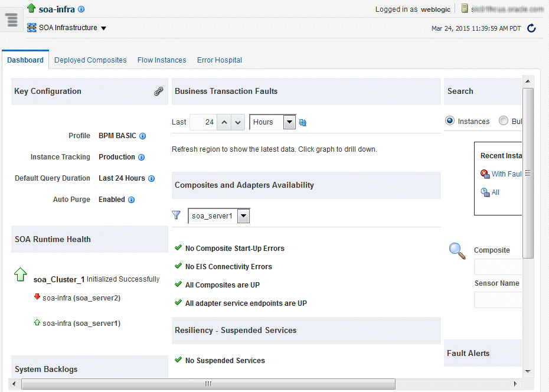Decrease the Last hours value
The width and height of the screenshot is (549, 392).
[238, 123]
